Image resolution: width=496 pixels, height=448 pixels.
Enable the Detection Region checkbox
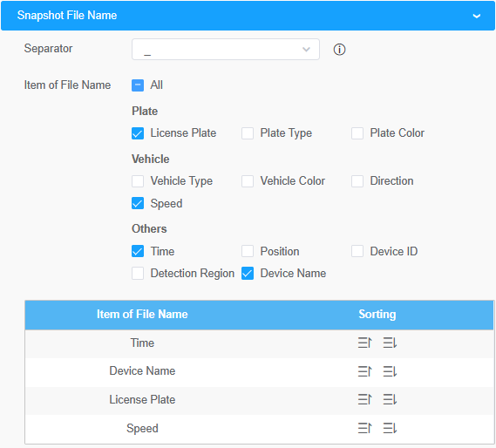click(x=138, y=274)
